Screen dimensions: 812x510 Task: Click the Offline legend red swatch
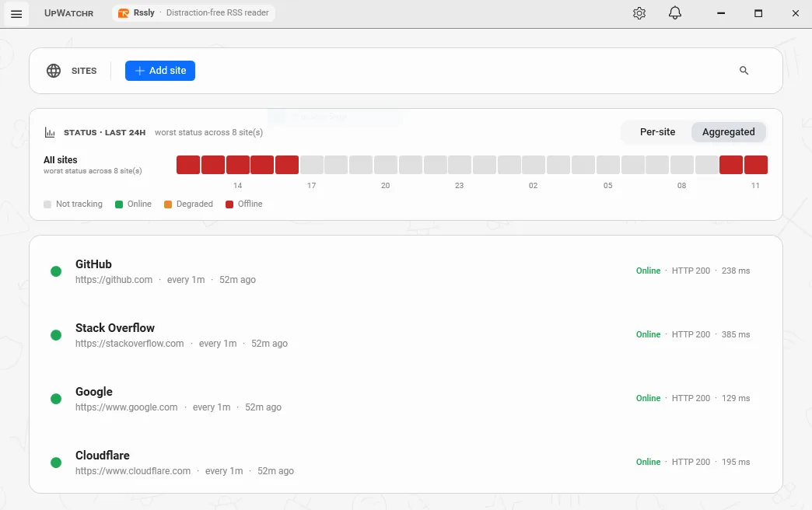click(229, 204)
